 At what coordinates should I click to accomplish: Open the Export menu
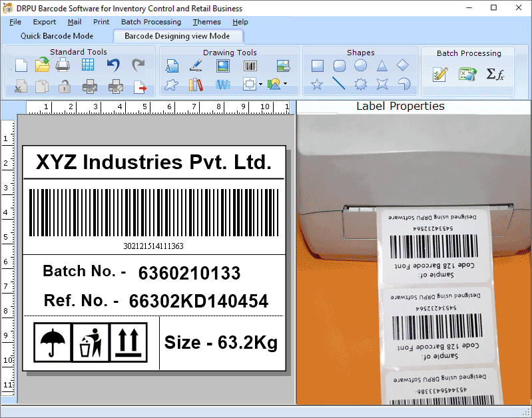tap(45, 22)
